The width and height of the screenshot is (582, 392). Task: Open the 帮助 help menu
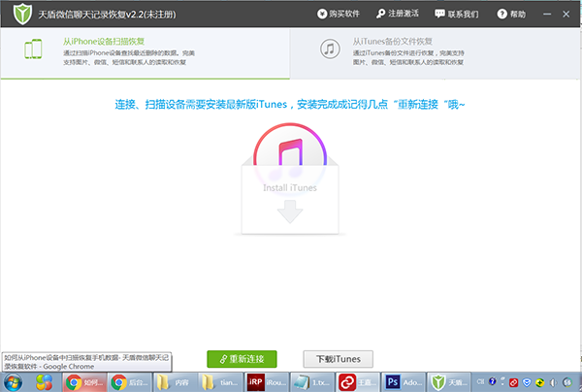(x=511, y=15)
